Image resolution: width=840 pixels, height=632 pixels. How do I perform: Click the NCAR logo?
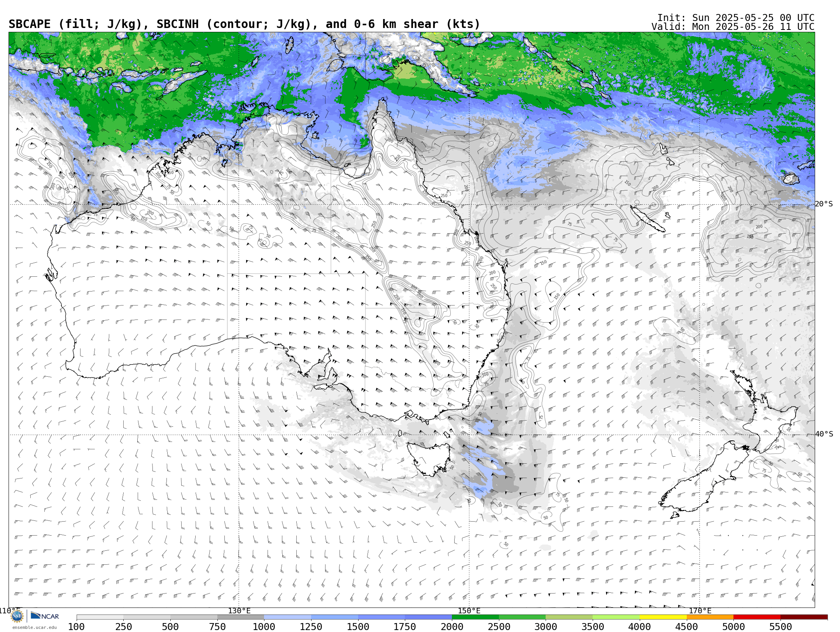click(45, 616)
